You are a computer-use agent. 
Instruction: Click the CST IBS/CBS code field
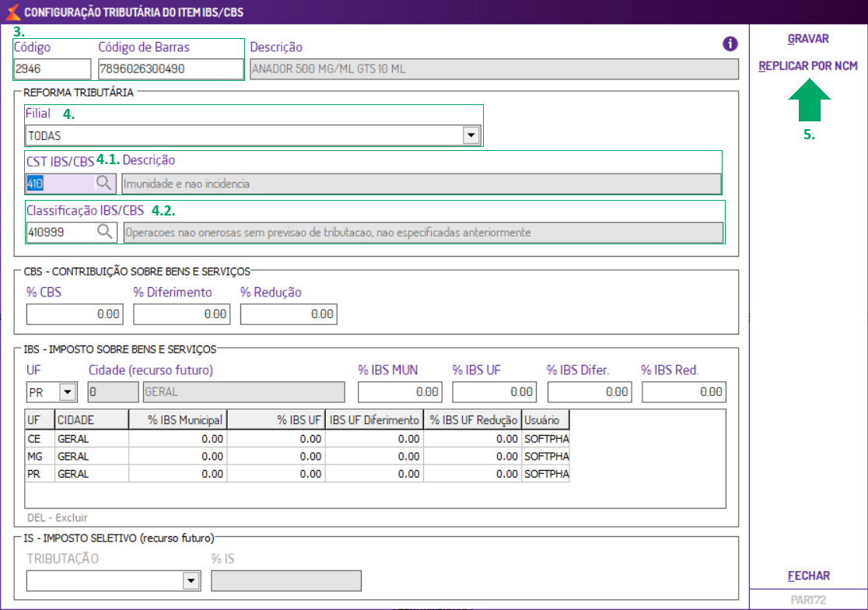click(x=59, y=184)
